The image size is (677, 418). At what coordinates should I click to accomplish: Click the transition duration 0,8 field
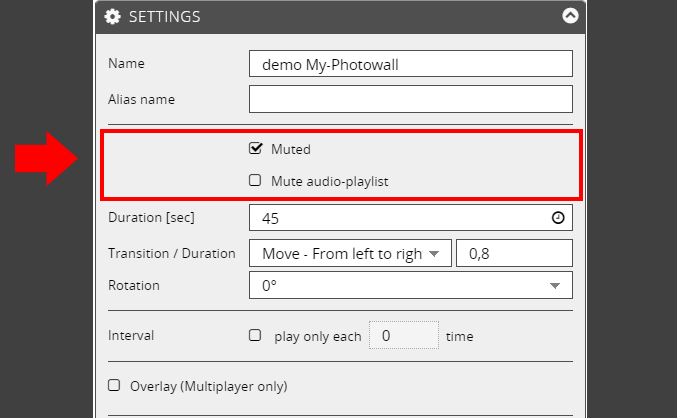514,253
